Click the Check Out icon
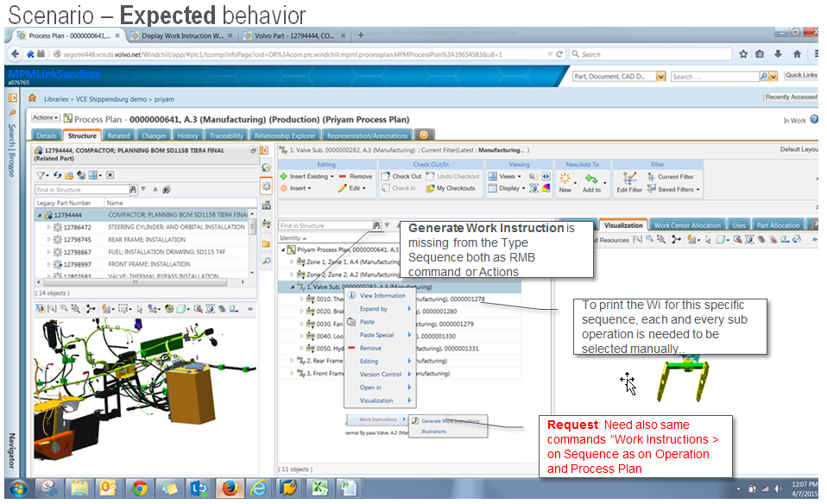The image size is (827, 504). pyautogui.click(x=386, y=176)
